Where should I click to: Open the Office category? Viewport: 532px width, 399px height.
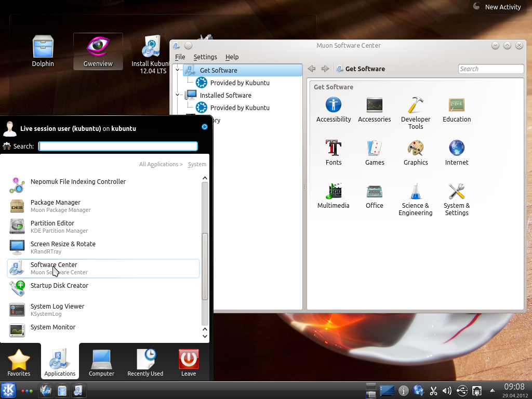coord(374,196)
